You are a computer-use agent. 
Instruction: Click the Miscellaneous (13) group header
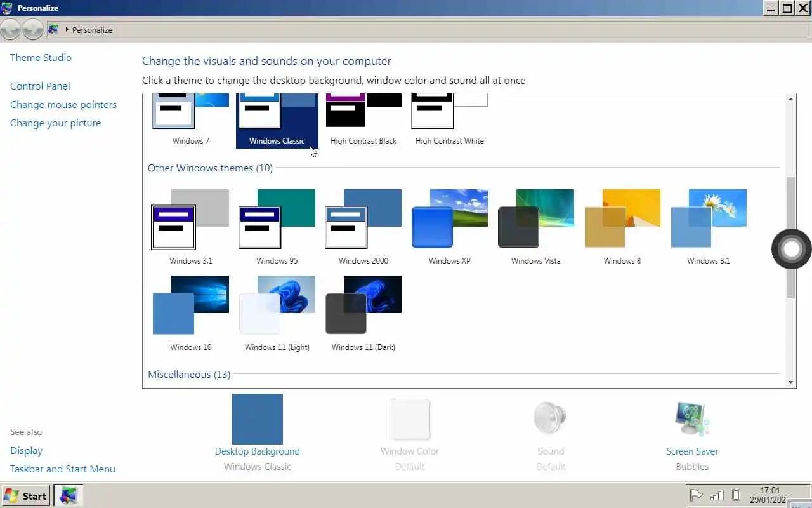pos(189,374)
